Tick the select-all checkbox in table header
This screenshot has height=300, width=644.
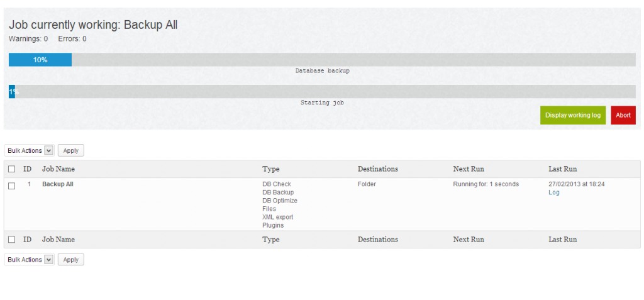[12, 169]
